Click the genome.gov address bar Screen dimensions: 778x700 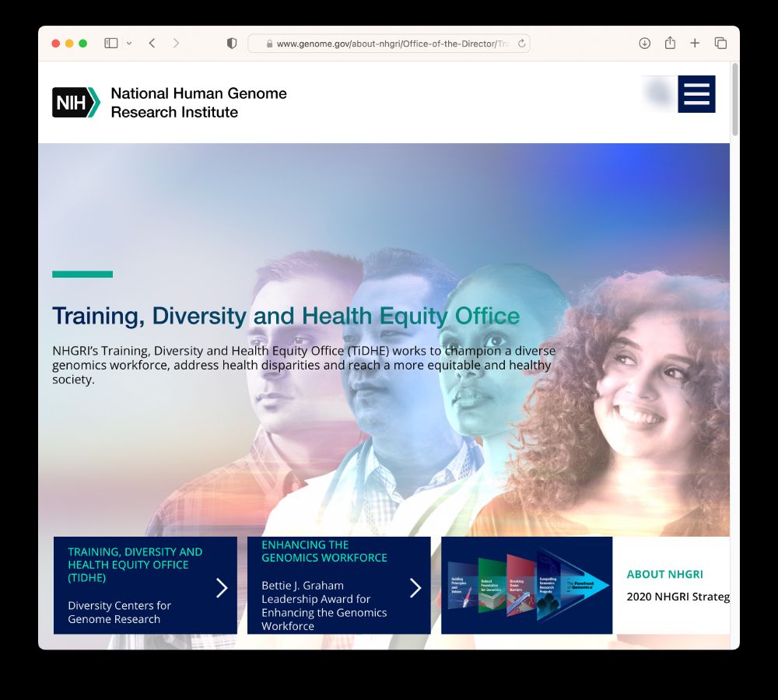(388, 44)
